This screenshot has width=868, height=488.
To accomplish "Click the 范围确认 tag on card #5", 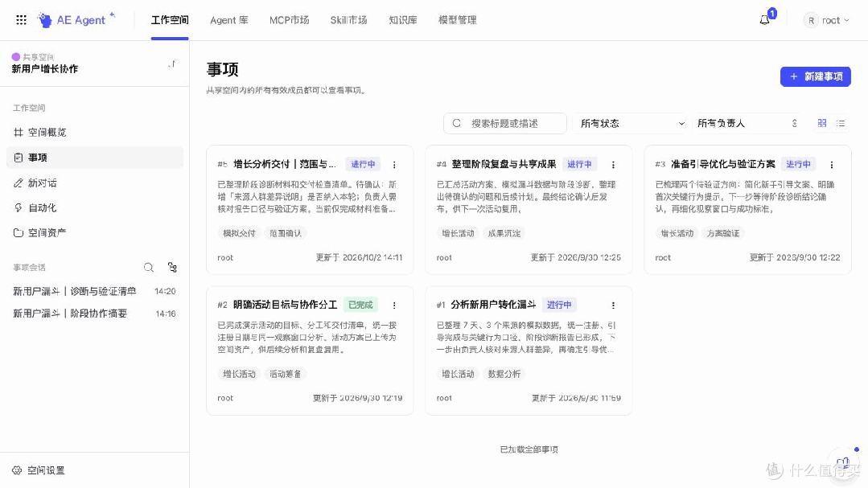I will 285,233.
